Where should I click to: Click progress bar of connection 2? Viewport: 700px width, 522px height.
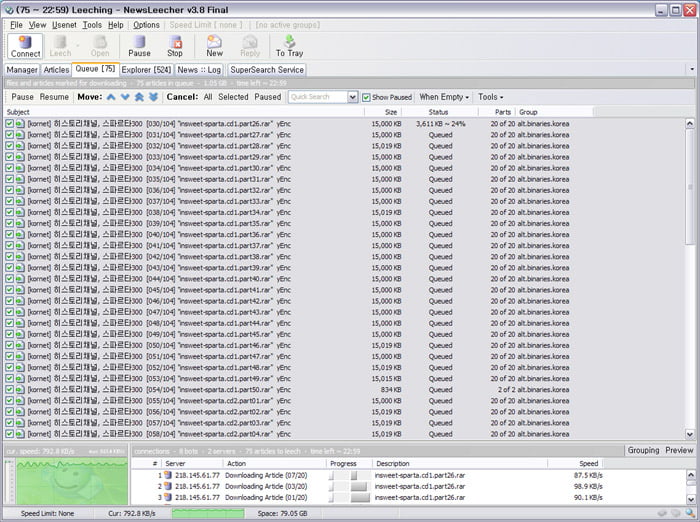[x=350, y=486]
